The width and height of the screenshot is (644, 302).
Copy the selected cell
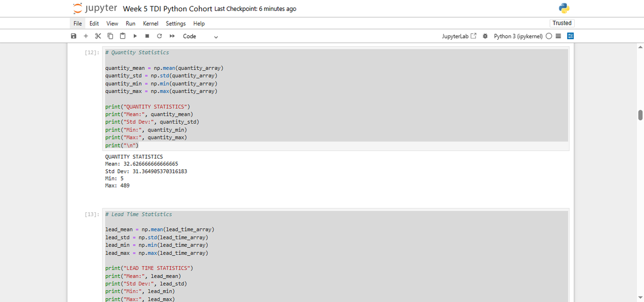(x=110, y=36)
